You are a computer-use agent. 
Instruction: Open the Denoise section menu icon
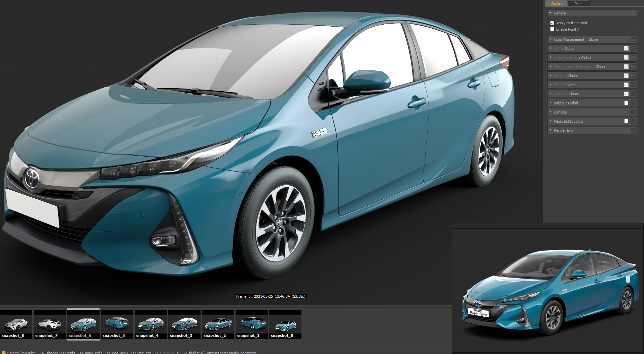tap(633, 112)
